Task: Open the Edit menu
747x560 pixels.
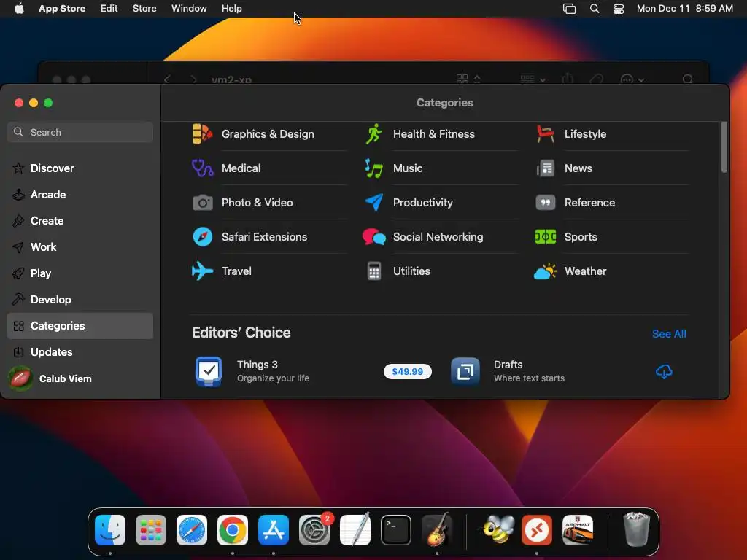Action: (x=109, y=9)
